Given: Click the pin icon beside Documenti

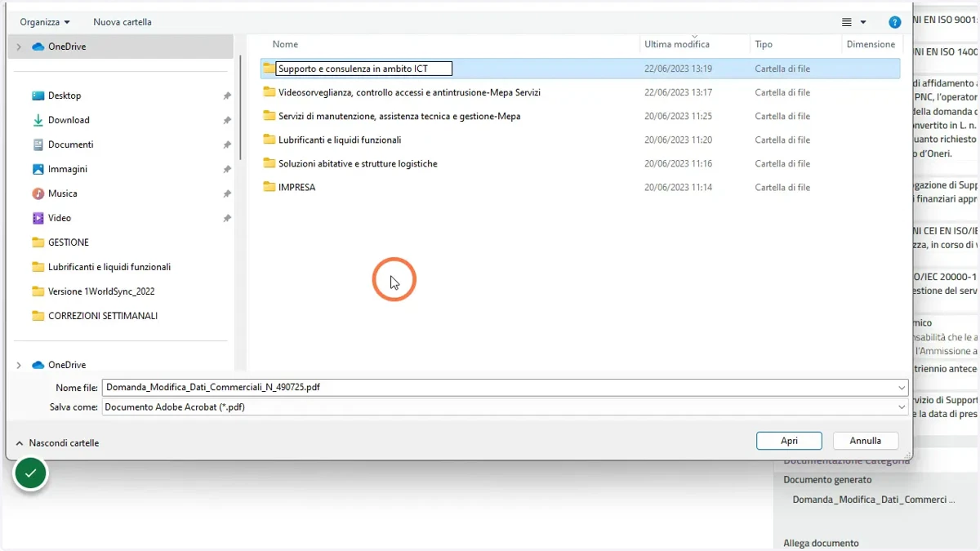Looking at the screenshot, I should point(227,144).
